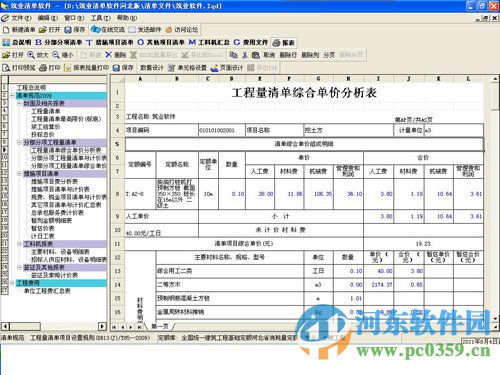Image resolution: width=500 pixels, height=375 pixels.
Task: Click 保存 next to 在线交流
Action: [x=75, y=30]
